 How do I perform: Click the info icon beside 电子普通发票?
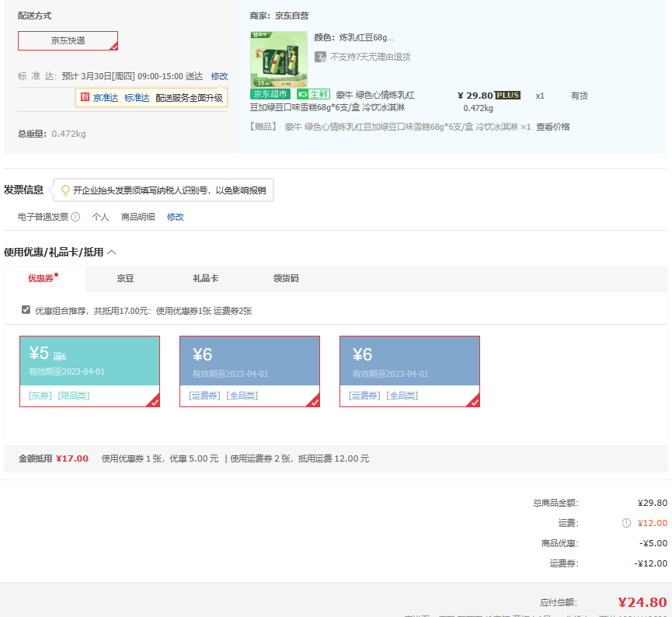click(75, 217)
